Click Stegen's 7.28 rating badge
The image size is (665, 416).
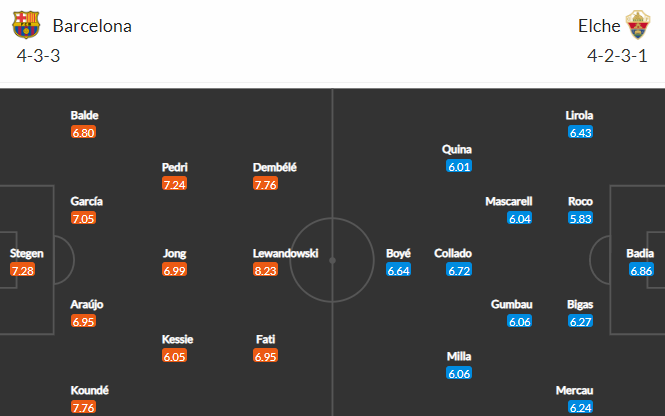coord(22,270)
